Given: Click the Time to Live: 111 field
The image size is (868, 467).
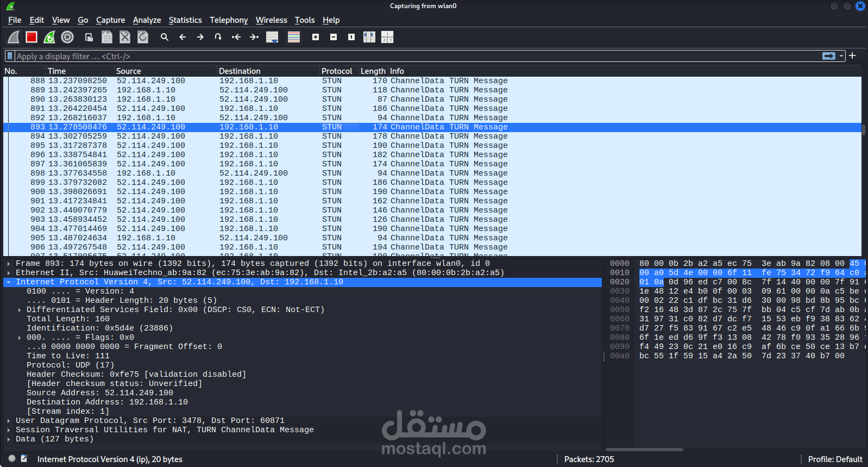Looking at the screenshot, I should [x=68, y=356].
